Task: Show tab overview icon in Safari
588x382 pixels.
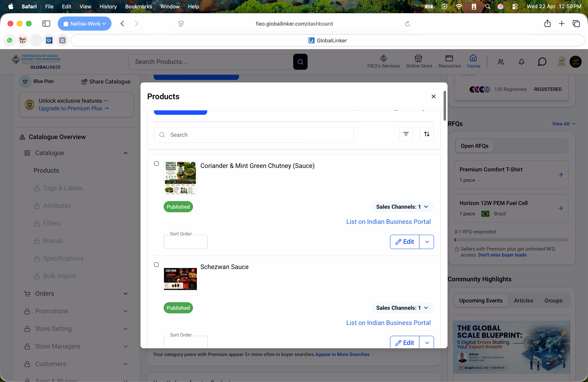Action: (576, 23)
